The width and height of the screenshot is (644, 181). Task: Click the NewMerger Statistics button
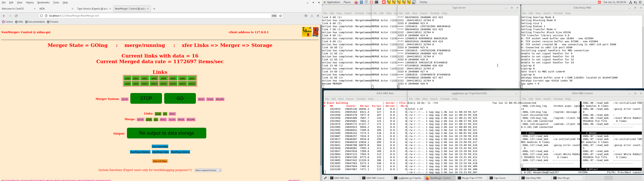[140, 152]
